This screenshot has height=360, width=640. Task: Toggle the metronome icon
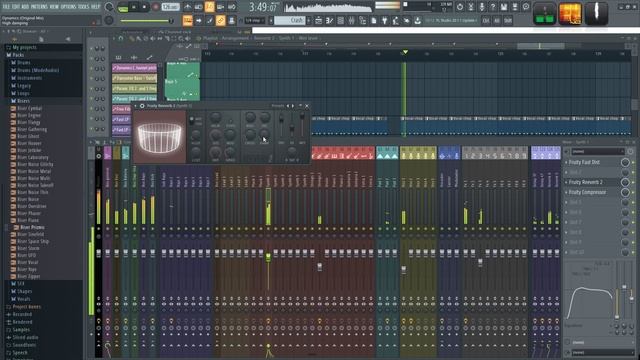click(x=187, y=7)
